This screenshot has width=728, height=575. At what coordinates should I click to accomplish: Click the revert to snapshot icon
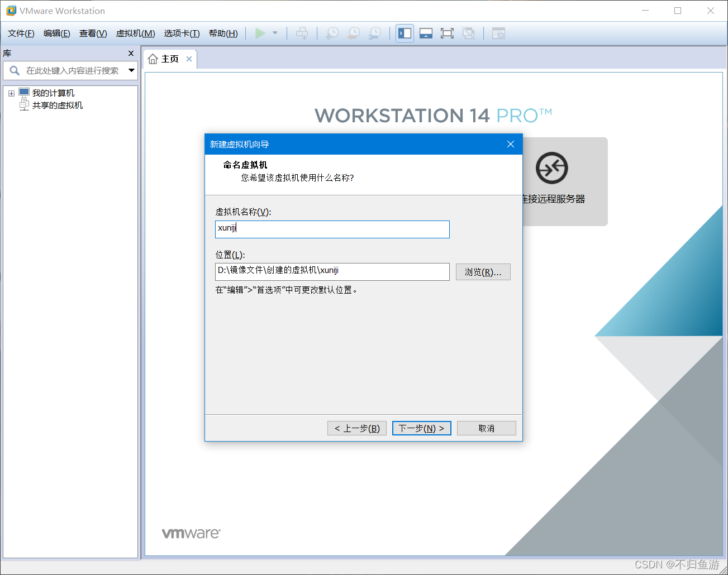pyautogui.click(x=354, y=33)
